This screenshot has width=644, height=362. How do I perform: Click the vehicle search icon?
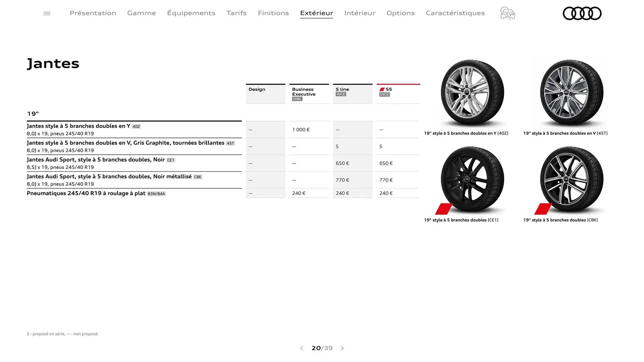(507, 13)
